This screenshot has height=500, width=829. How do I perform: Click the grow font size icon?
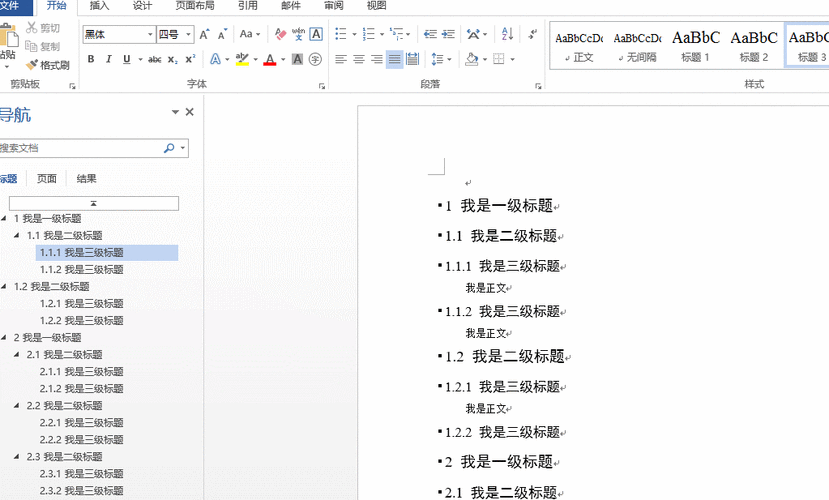(204, 34)
